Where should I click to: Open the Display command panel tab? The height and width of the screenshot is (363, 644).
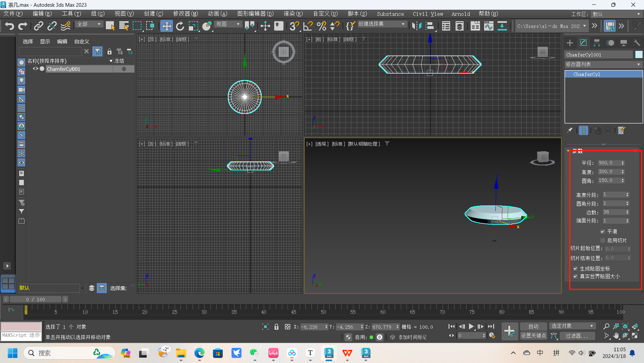[624, 43]
